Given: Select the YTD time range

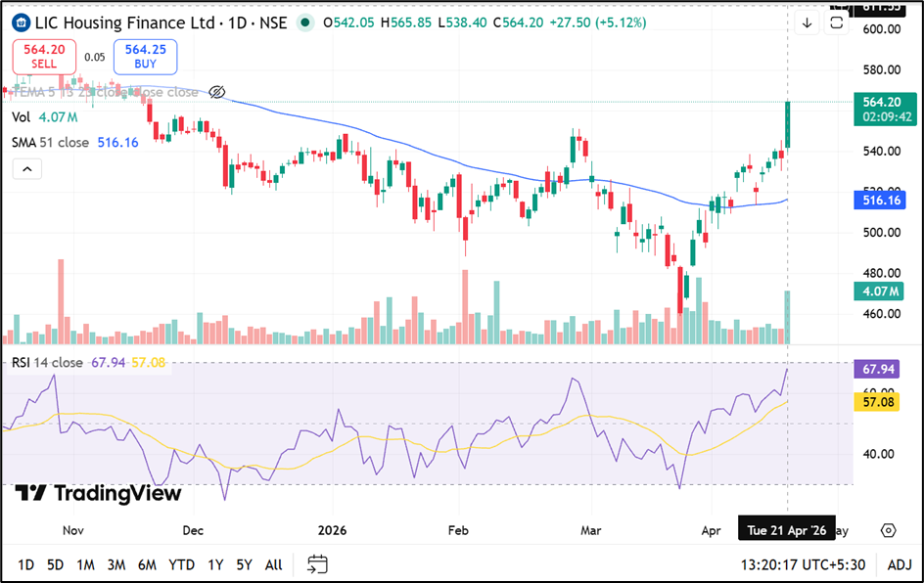Looking at the screenshot, I should point(181,564).
